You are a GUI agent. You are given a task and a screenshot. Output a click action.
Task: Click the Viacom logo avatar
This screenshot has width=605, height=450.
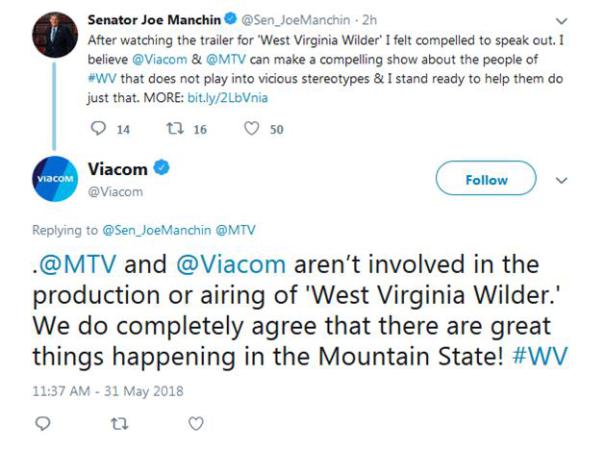(58, 180)
